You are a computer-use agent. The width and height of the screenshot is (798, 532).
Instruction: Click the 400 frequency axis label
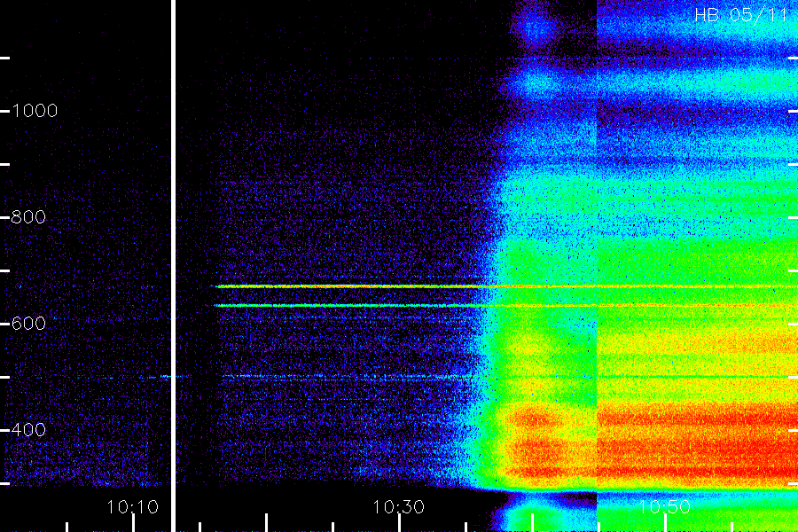[x=28, y=430]
